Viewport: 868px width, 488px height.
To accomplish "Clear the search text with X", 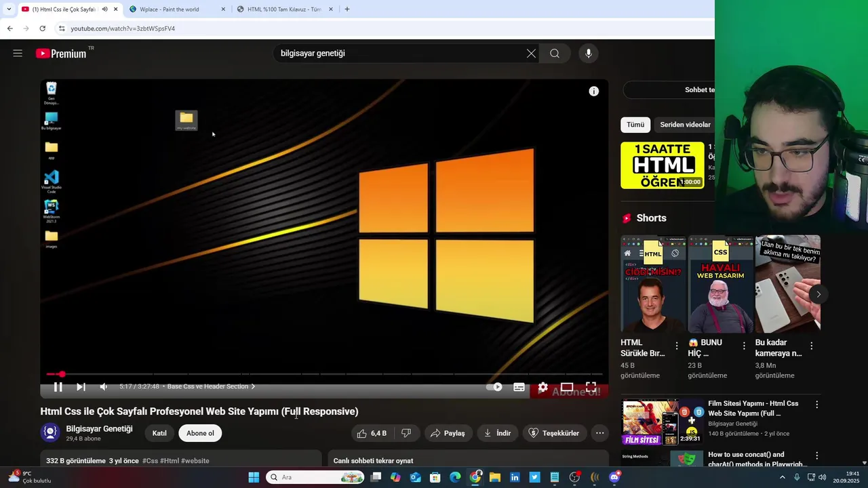I will pos(531,54).
